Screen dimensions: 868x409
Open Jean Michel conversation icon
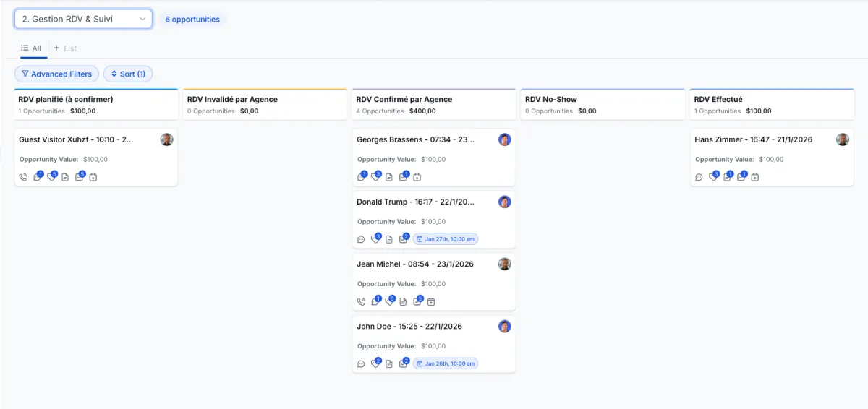coord(375,301)
